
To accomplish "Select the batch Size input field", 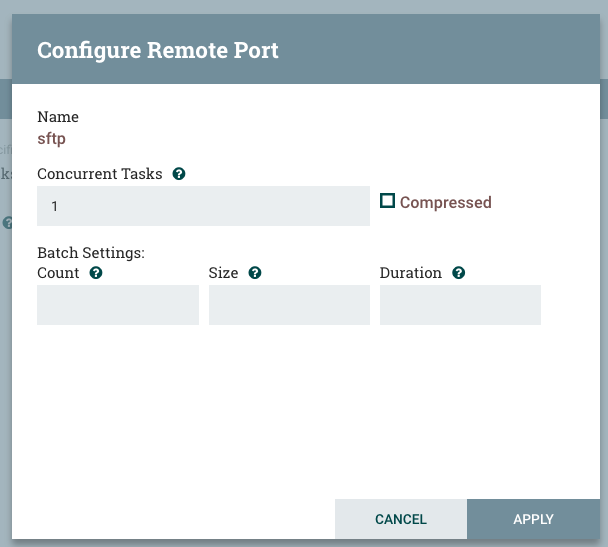I will pyautogui.click(x=289, y=305).
